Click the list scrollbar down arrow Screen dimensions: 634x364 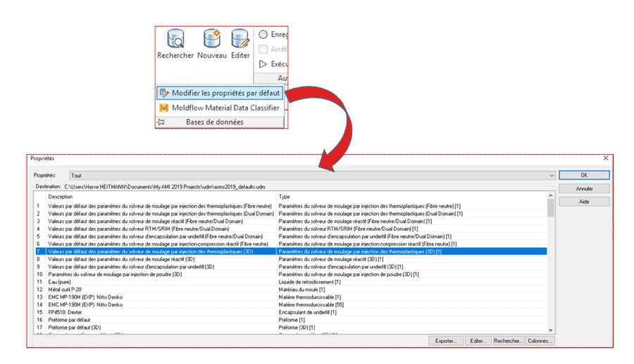click(550, 330)
